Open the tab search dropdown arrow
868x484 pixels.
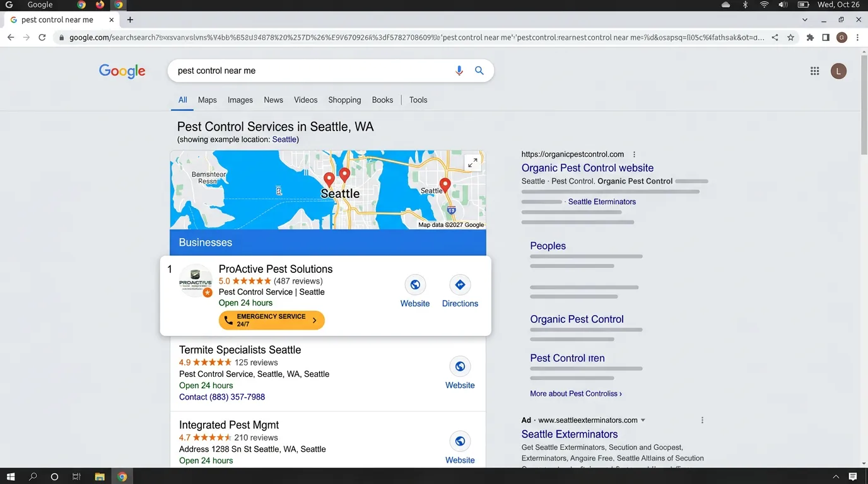point(805,20)
